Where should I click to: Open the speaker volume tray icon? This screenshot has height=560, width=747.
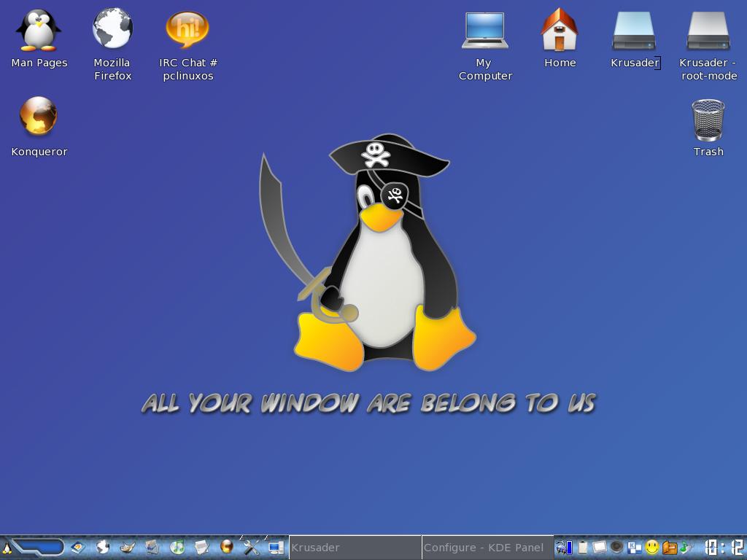[x=616, y=547]
